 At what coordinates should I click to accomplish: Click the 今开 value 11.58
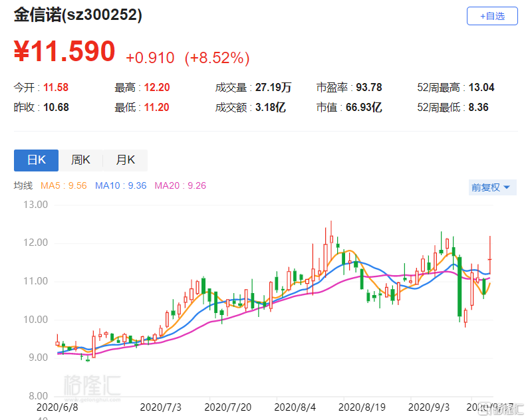point(56,88)
